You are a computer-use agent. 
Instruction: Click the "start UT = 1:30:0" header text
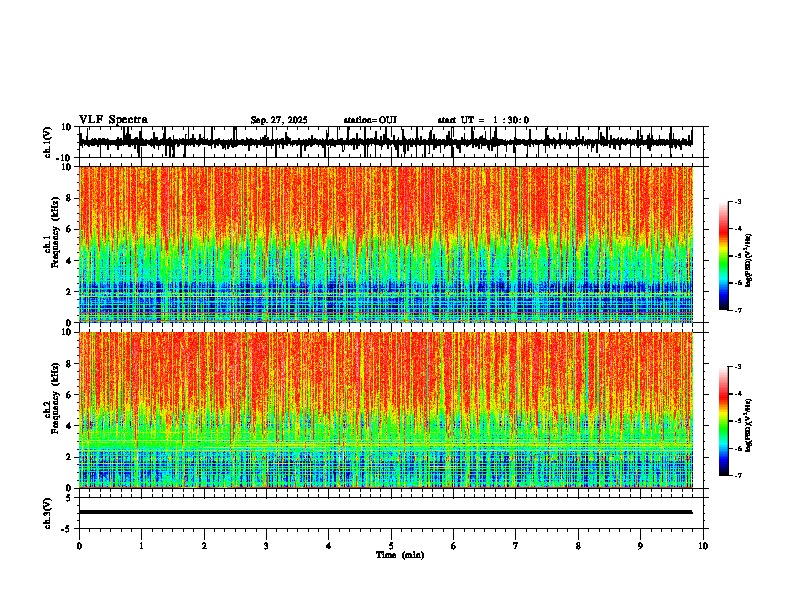click(483, 120)
